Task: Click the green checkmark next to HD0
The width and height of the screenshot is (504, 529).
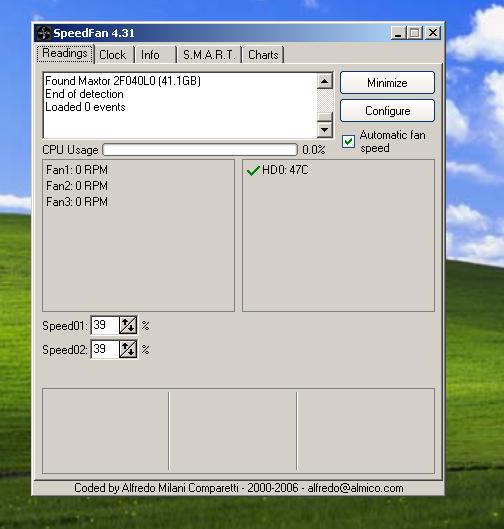Action: (x=253, y=170)
